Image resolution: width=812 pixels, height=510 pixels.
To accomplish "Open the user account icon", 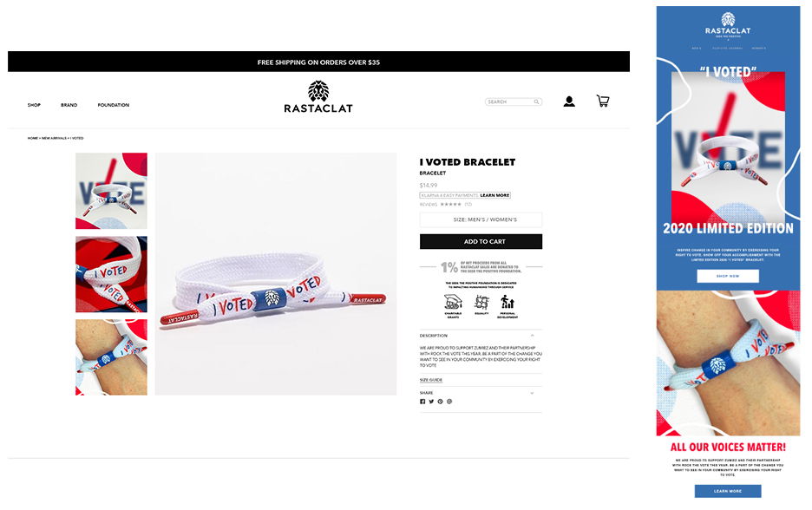I will click(x=569, y=101).
